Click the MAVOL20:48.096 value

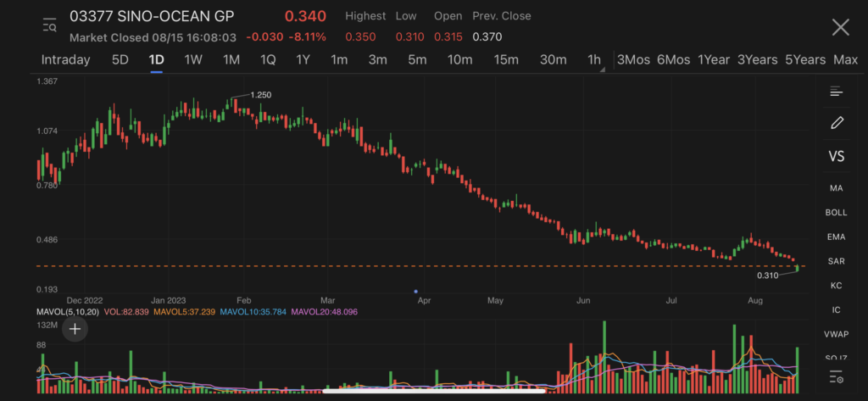(x=325, y=312)
